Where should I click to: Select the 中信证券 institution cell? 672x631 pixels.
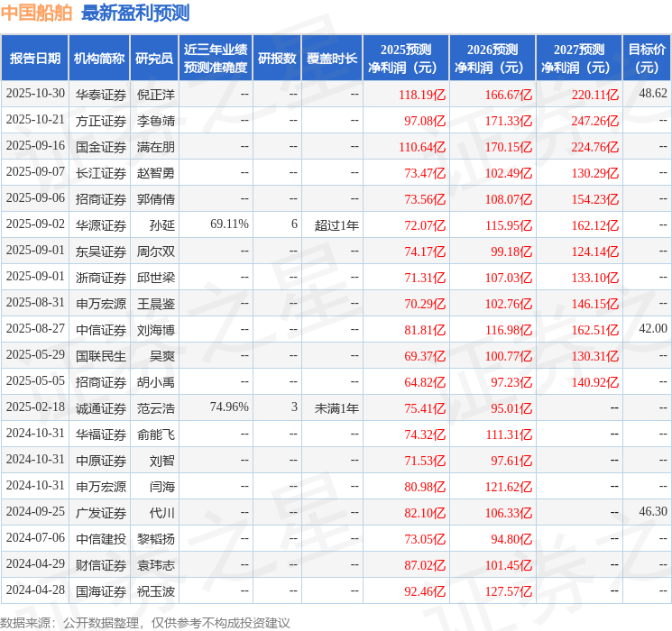pyautogui.click(x=101, y=330)
